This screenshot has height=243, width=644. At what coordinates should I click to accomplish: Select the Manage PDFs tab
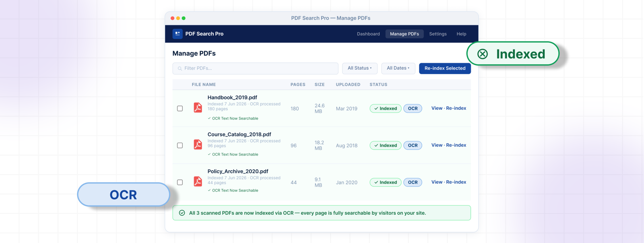pyautogui.click(x=405, y=34)
